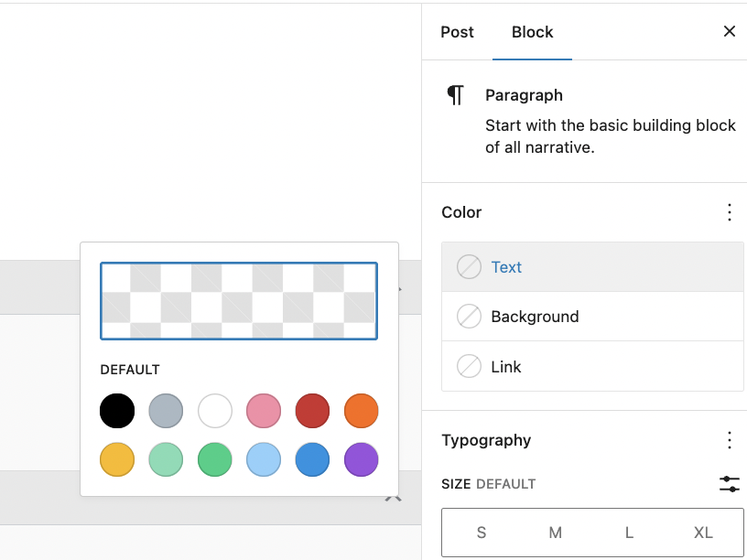Pick the yellow color swatch
The image size is (747, 560).
pos(117,459)
